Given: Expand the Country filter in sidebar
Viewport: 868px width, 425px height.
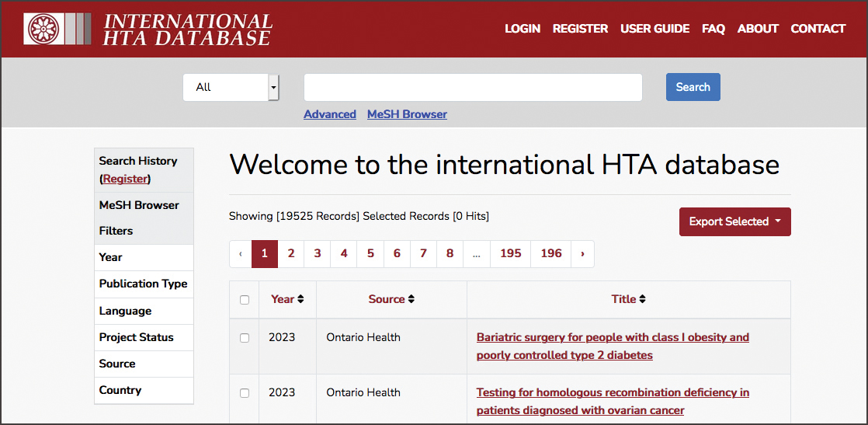Looking at the screenshot, I should point(144,390).
